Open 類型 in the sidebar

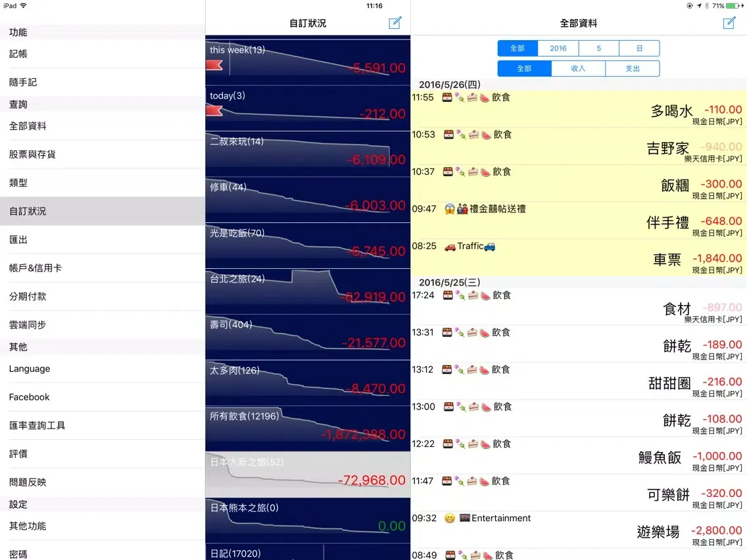click(x=103, y=183)
